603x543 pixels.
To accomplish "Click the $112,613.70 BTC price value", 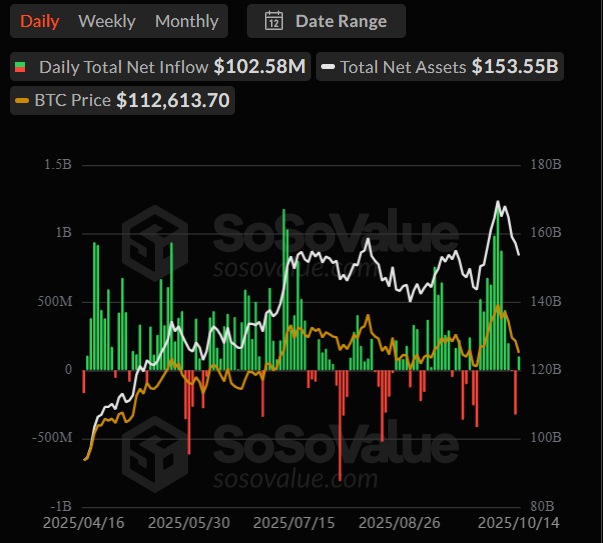I will tap(172, 100).
